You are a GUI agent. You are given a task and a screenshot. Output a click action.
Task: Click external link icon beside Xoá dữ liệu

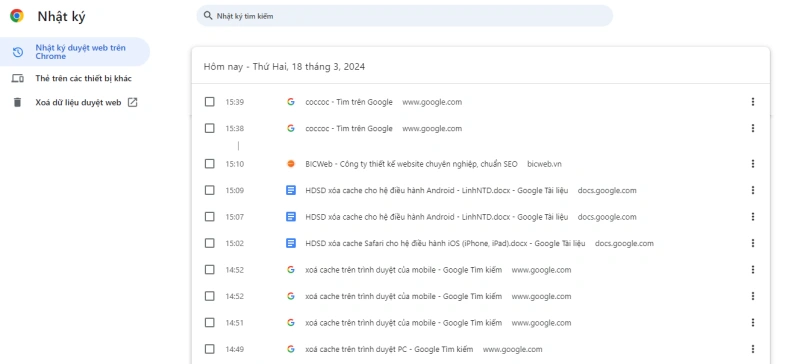click(x=132, y=103)
